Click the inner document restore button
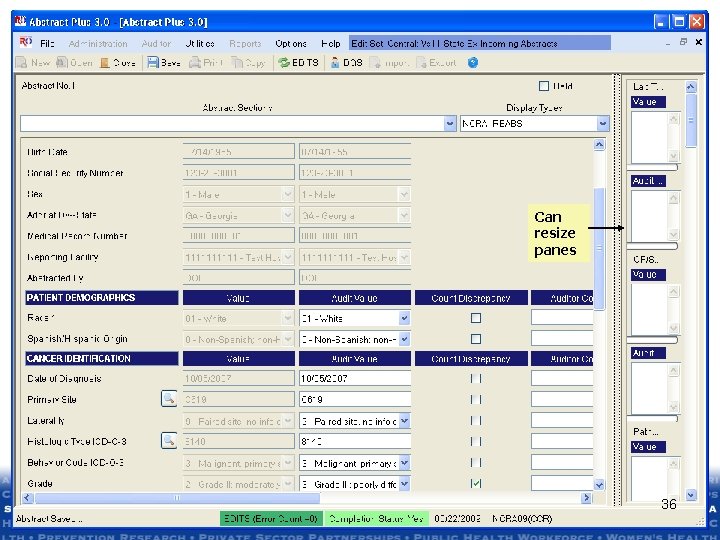Image resolution: width=720 pixels, height=540 pixels. click(683, 42)
